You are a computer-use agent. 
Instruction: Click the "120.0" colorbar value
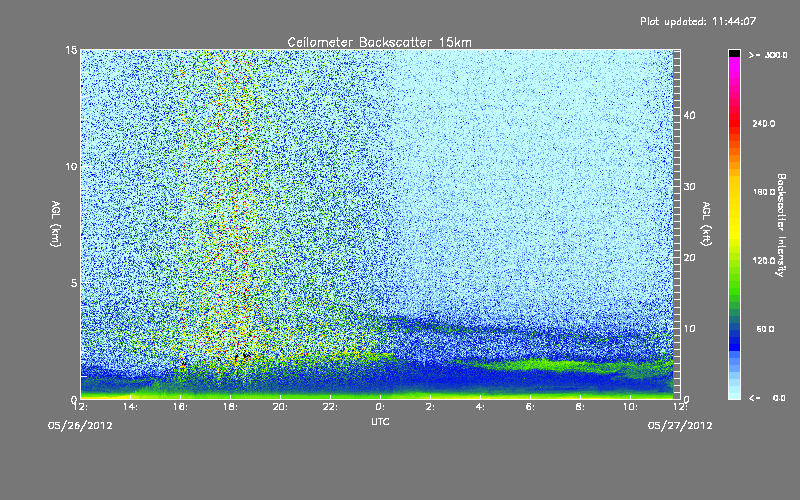764,261
